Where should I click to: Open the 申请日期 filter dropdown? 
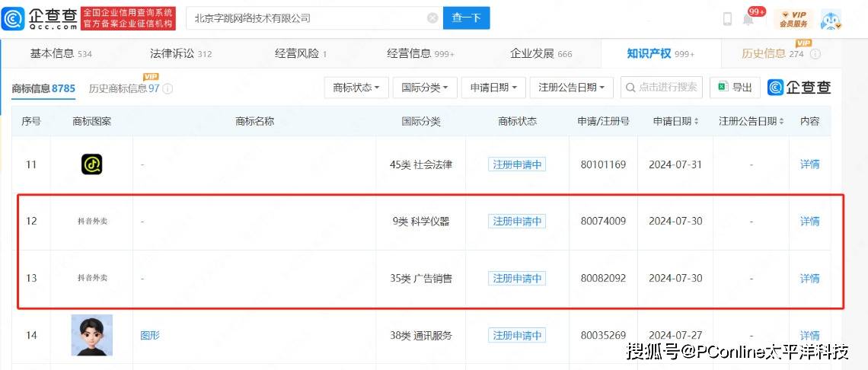coord(493,88)
